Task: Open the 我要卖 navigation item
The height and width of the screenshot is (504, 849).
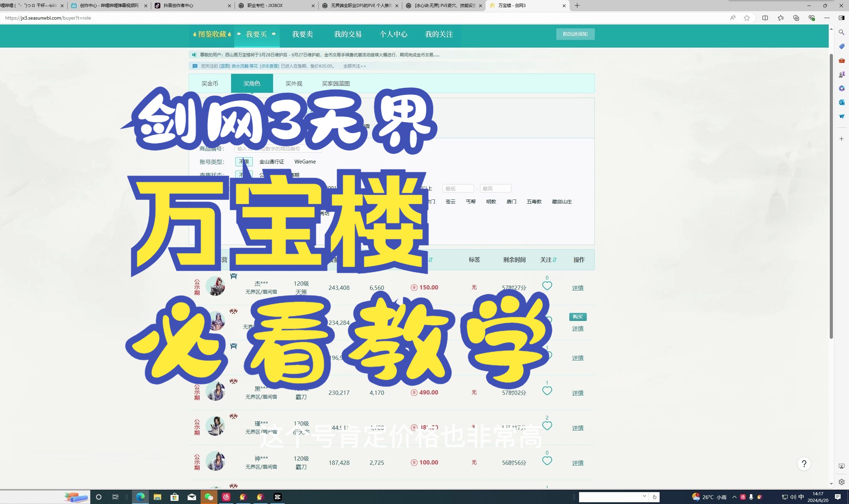Action: tap(302, 34)
